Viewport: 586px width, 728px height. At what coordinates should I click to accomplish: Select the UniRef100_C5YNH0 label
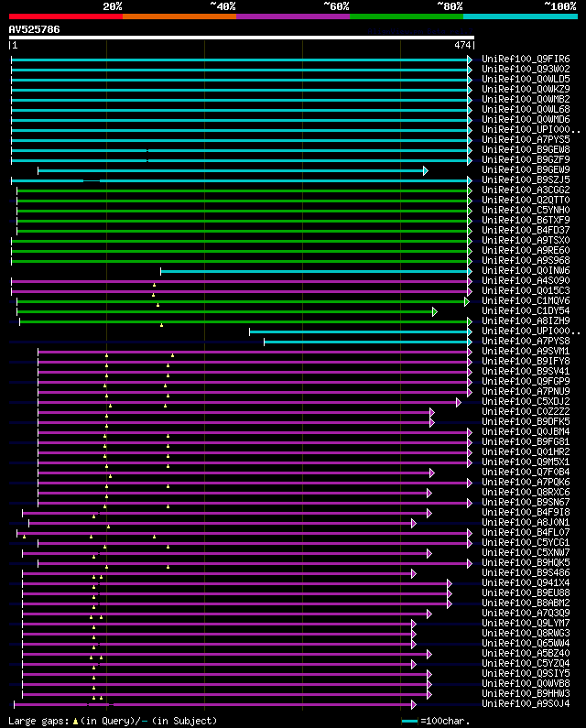coord(526,211)
